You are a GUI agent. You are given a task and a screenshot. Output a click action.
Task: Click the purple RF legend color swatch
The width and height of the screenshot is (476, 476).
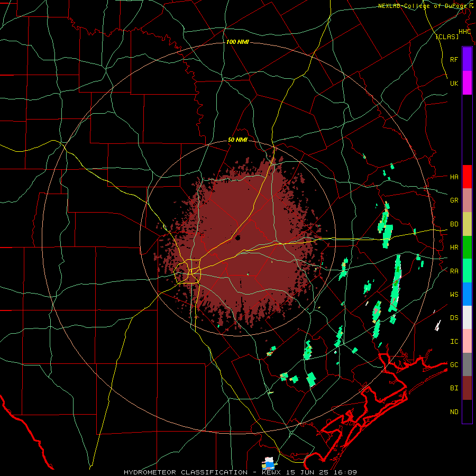coord(467,59)
